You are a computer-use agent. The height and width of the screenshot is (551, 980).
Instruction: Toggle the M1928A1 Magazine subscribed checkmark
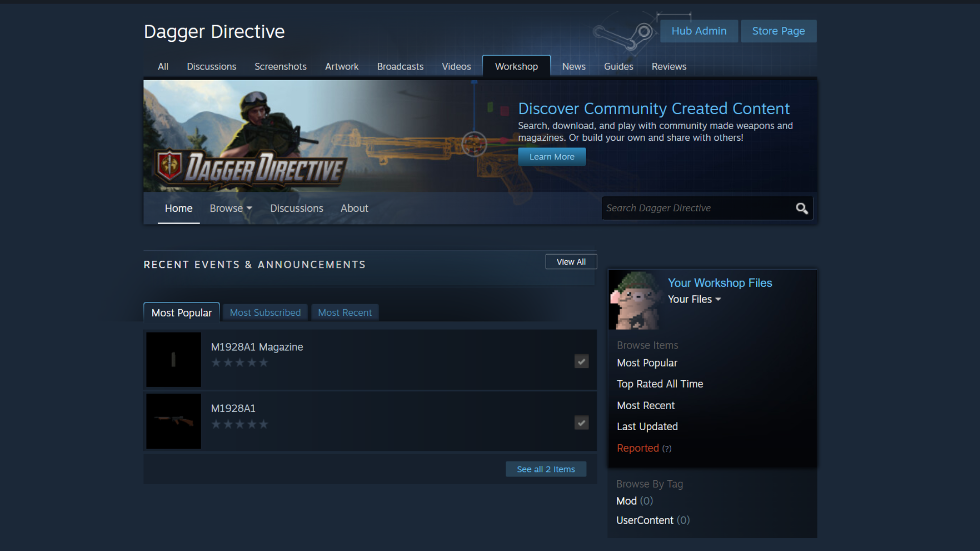(581, 361)
